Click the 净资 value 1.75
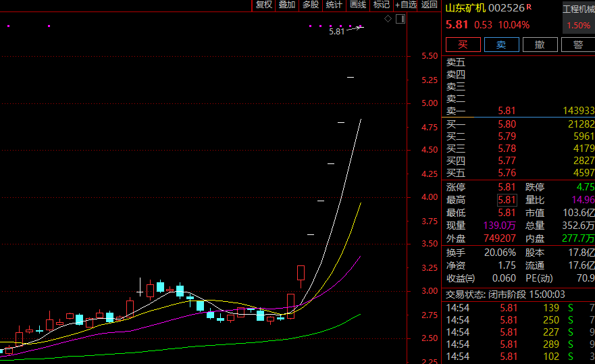Image resolution: width=595 pixels, height=364 pixels. (507, 265)
